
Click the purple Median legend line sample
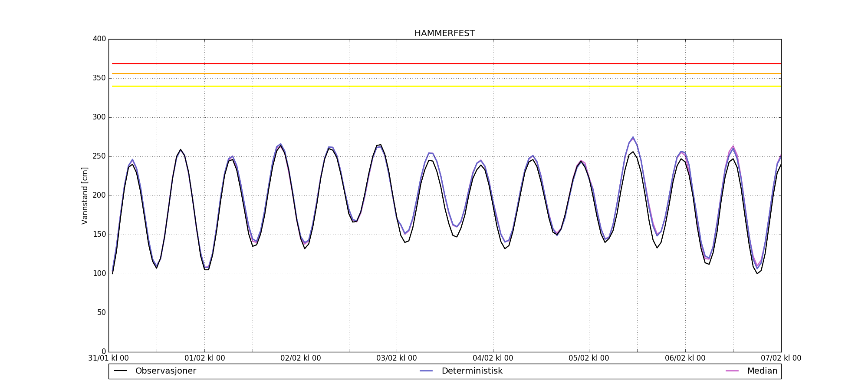(x=732, y=371)
